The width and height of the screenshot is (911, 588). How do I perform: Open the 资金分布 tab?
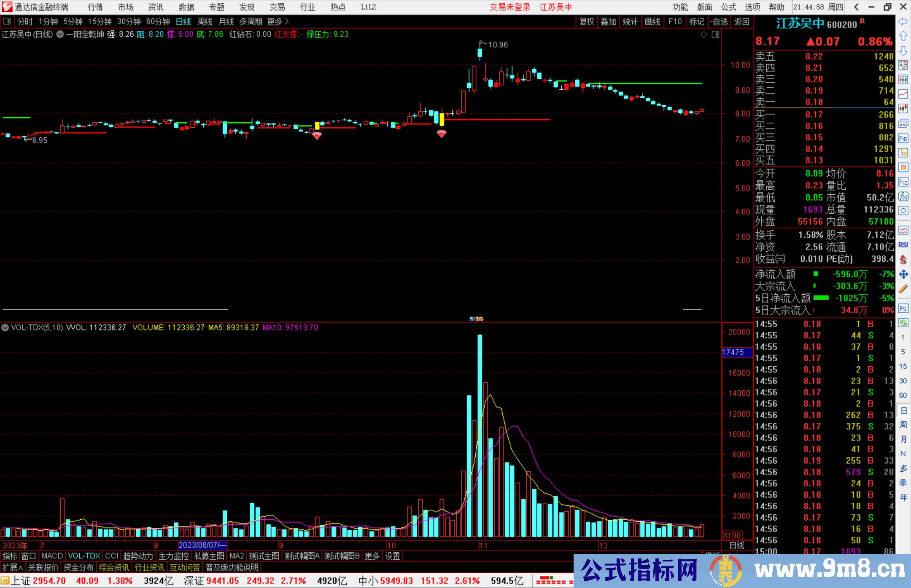tap(78, 567)
